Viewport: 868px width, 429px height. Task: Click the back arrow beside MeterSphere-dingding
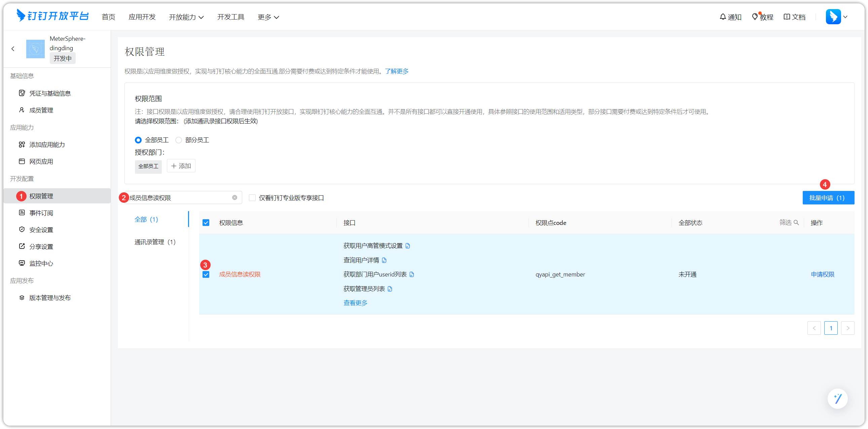tap(13, 49)
